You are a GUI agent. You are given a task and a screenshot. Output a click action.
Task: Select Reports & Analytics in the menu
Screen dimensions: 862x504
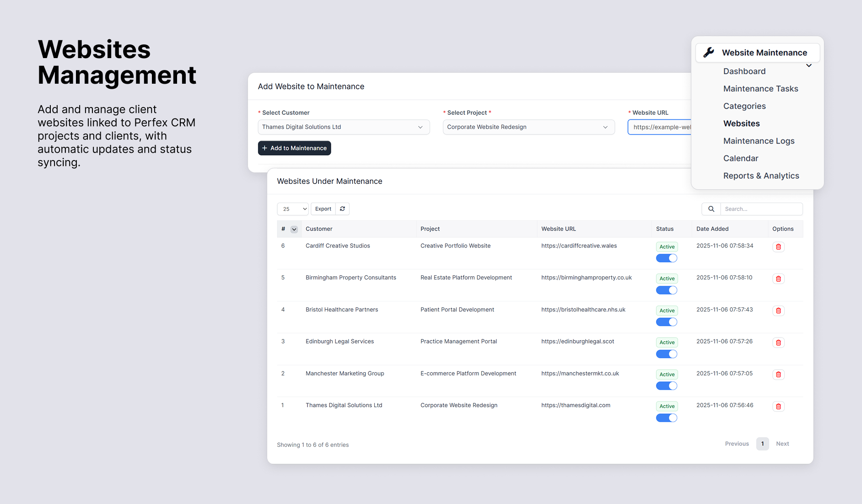(x=761, y=176)
